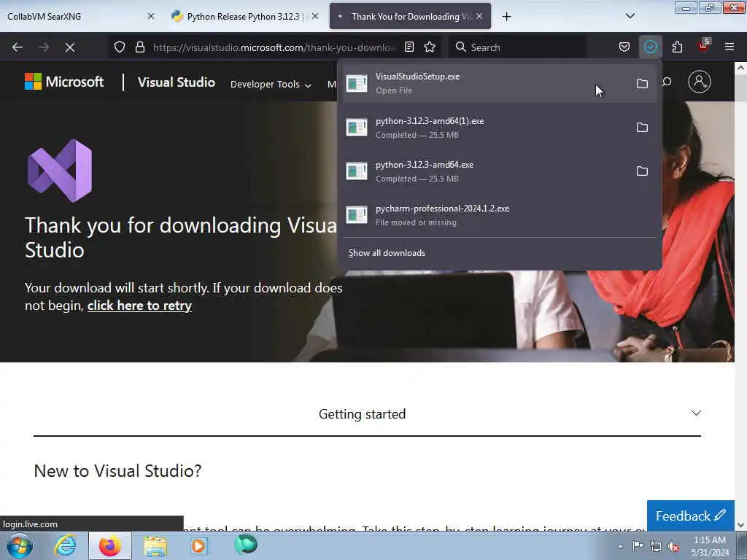Close the Python Release tab
747x560 pixels.
coord(315,16)
